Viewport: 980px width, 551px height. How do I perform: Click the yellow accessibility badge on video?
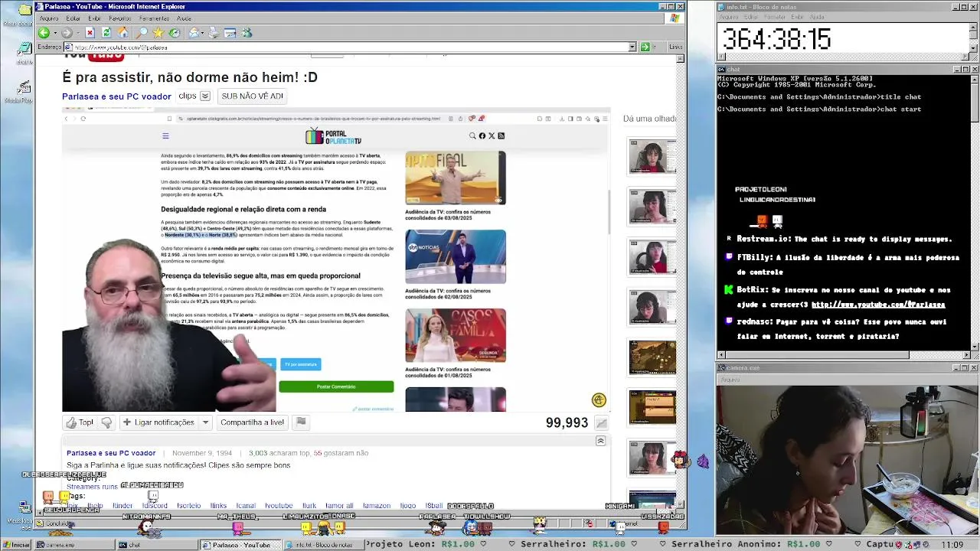(599, 400)
